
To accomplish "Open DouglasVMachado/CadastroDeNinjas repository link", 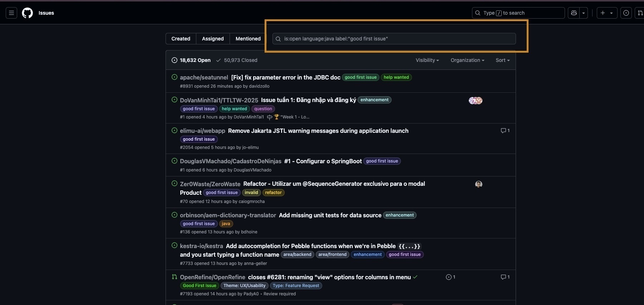I will coord(231,161).
